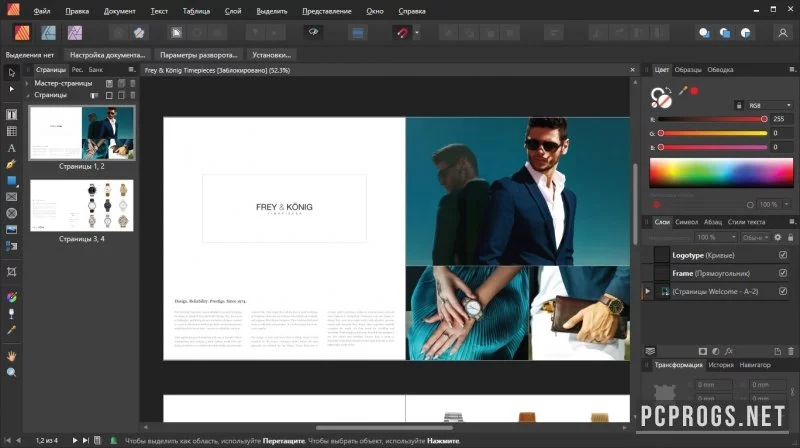Click the red R channel slider

click(x=712, y=119)
